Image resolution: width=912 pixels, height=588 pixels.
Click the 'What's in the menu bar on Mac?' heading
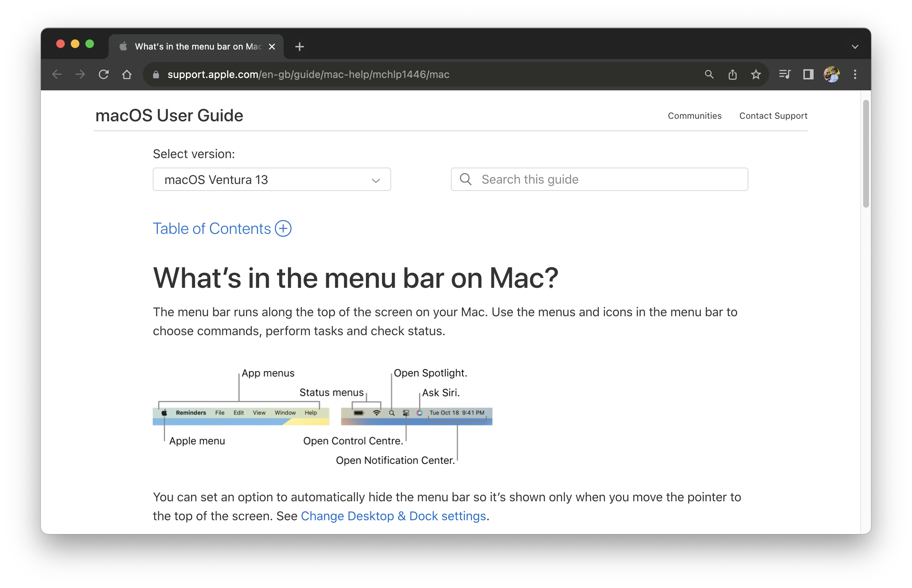point(355,278)
